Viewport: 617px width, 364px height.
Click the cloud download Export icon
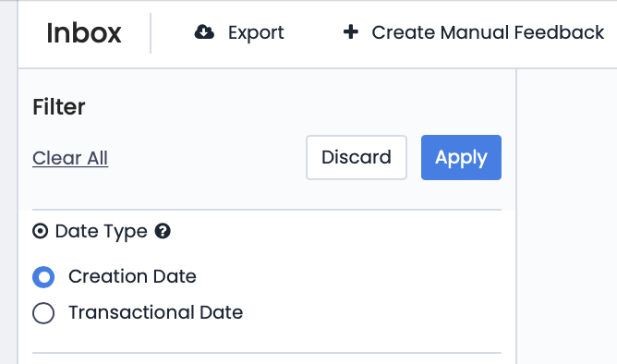point(204,32)
